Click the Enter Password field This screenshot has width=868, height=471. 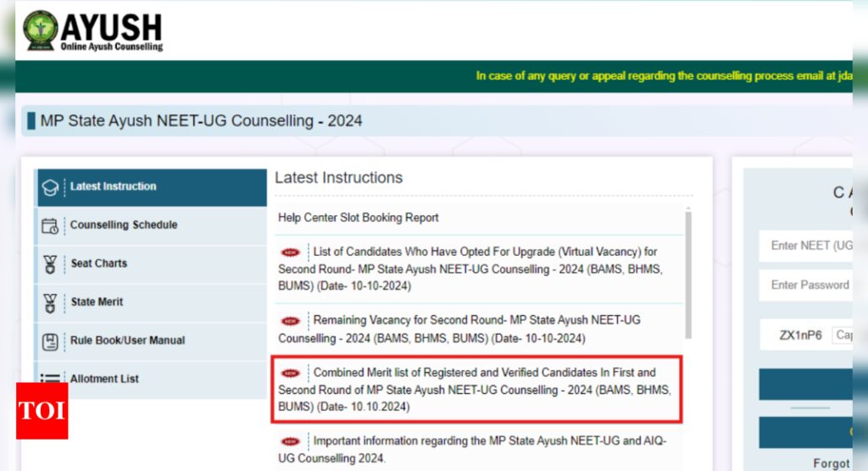(805, 285)
